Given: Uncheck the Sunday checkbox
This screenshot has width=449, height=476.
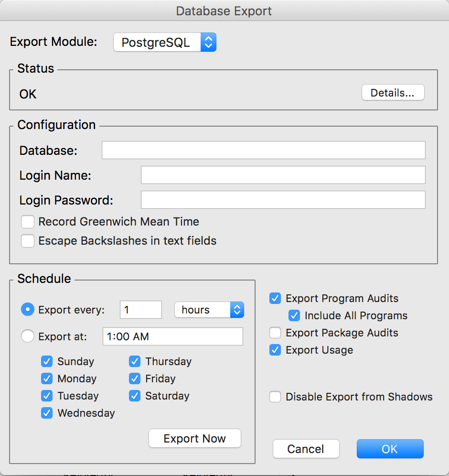Looking at the screenshot, I should 47,361.
